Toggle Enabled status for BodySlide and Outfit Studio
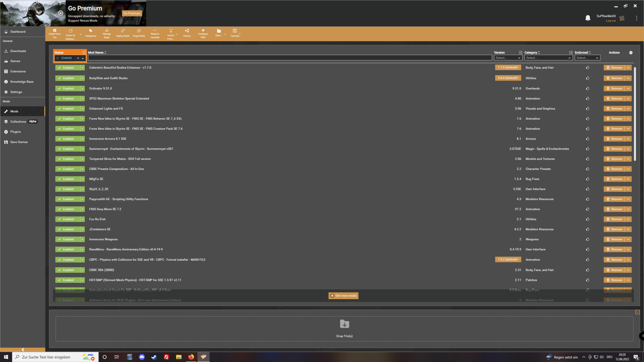Screen dimensions: 644x362 coord(68,78)
